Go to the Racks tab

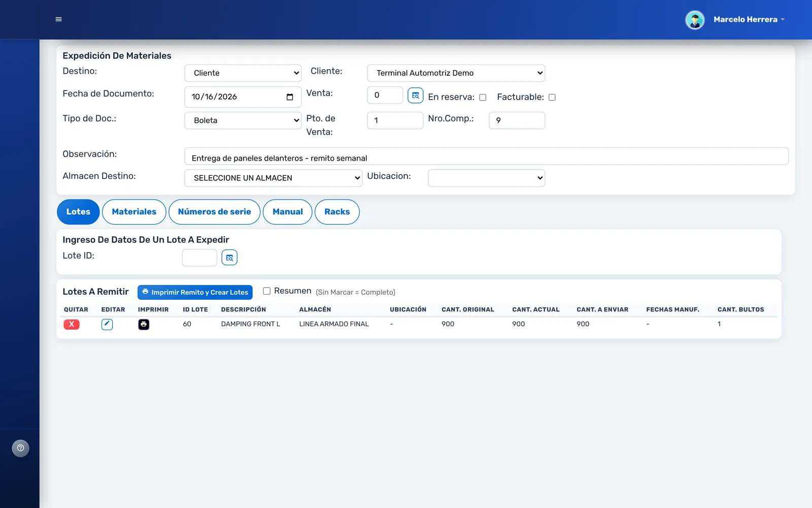pos(337,212)
